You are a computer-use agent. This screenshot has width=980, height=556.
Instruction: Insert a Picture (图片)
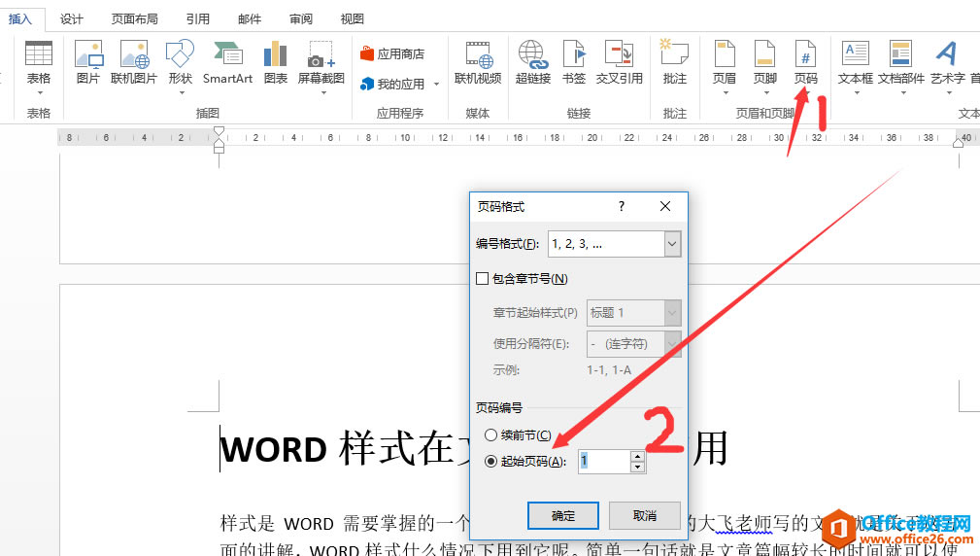(88, 62)
